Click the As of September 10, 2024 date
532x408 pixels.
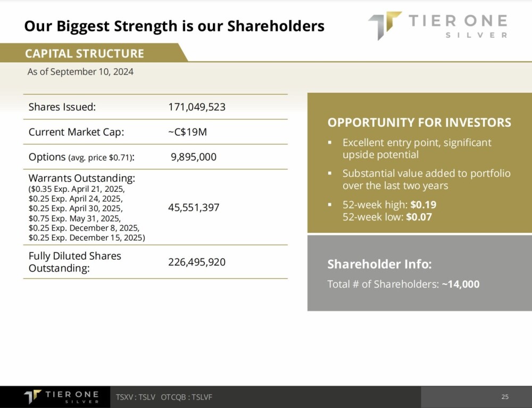point(80,72)
